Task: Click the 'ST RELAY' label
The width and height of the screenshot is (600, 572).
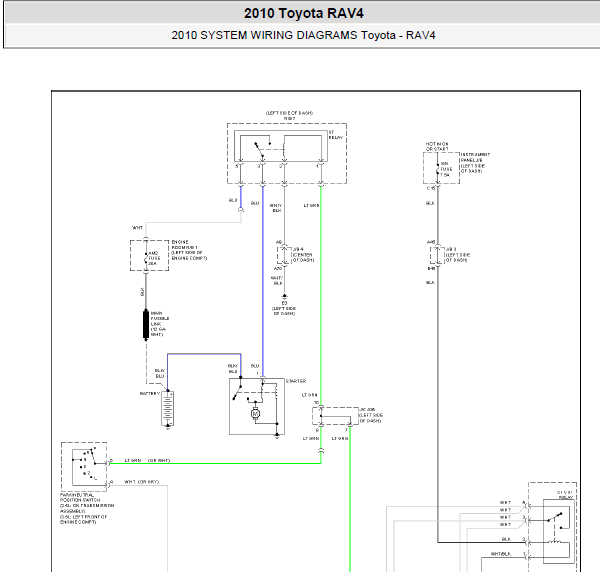Action: point(336,135)
